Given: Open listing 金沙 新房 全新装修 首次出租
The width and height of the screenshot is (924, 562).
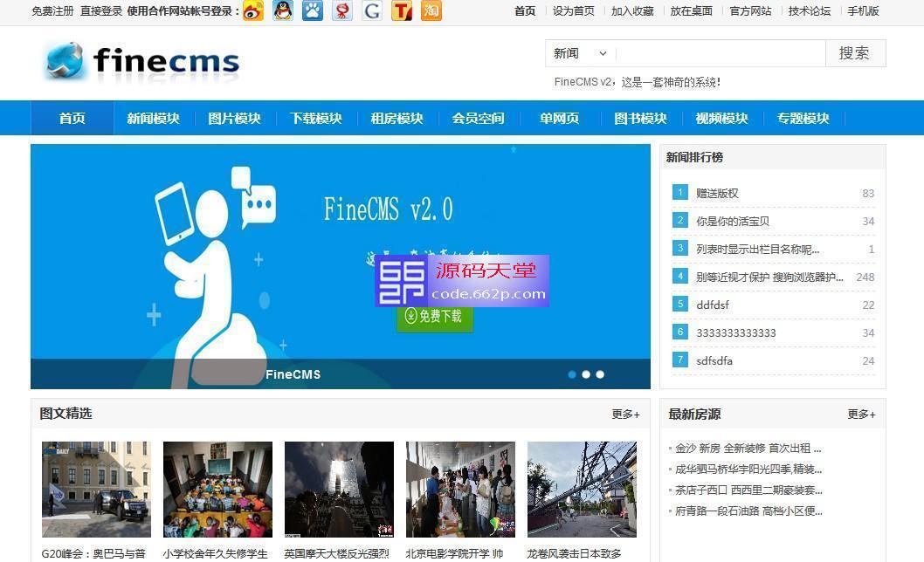Looking at the screenshot, I should coord(748,449).
